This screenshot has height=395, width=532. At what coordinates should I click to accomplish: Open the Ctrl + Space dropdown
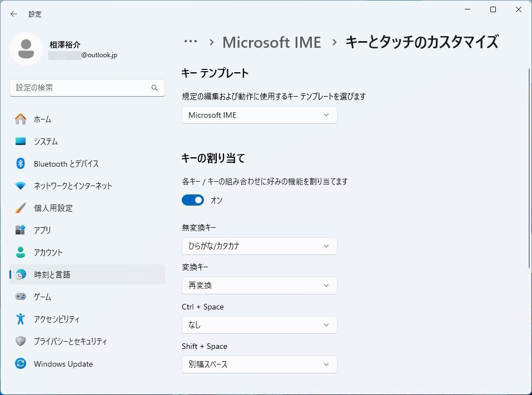(x=259, y=325)
